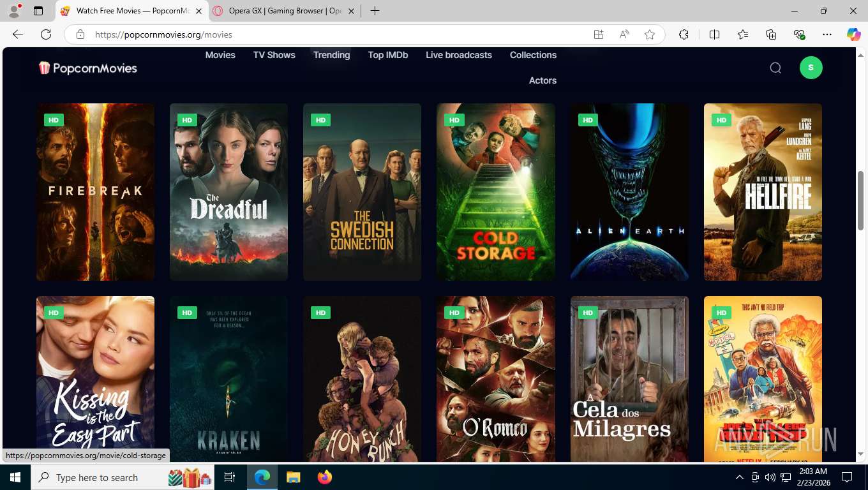Open A Cela dos Milagres poster
The width and height of the screenshot is (868, 490).
coord(629,379)
